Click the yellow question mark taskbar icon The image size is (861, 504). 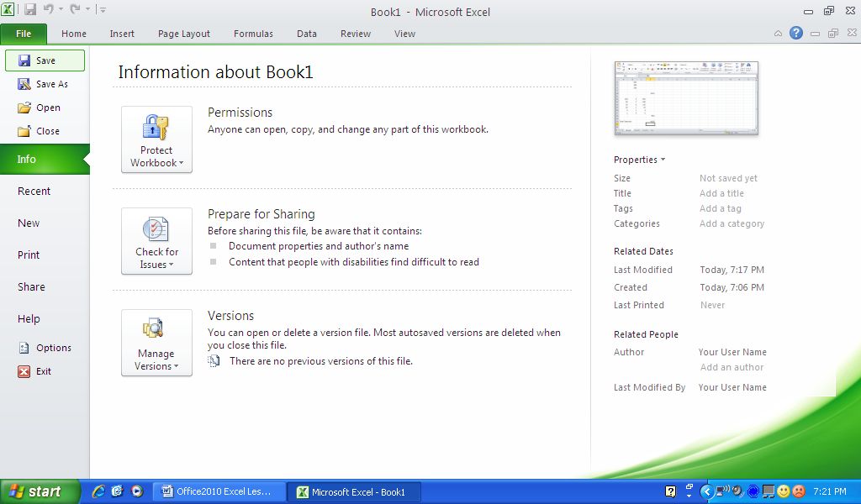670,491
